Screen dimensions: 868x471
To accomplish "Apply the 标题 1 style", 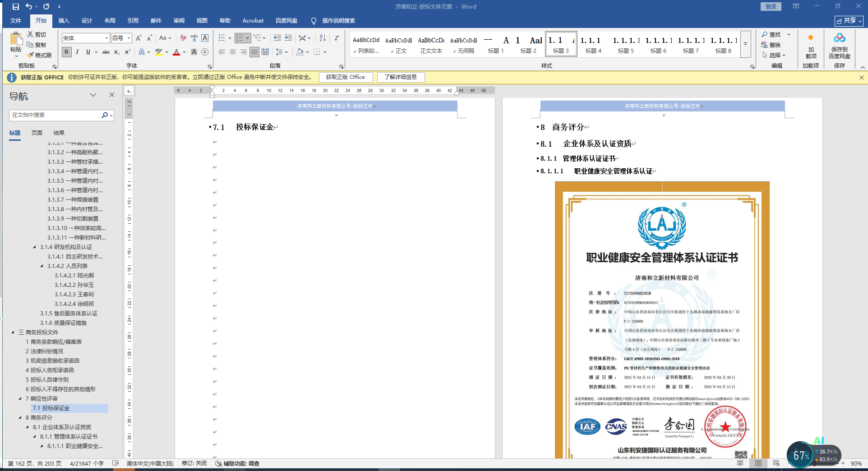I will [x=496, y=44].
